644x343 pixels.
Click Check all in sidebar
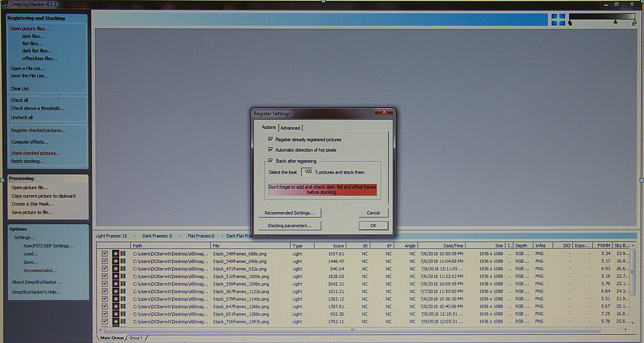point(20,100)
